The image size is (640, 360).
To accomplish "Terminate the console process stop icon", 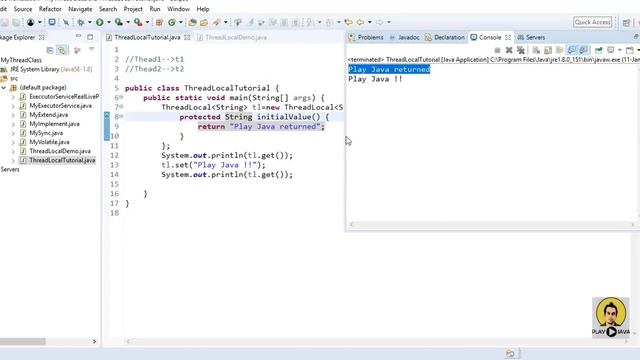I will pyautogui.click(x=497, y=50).
